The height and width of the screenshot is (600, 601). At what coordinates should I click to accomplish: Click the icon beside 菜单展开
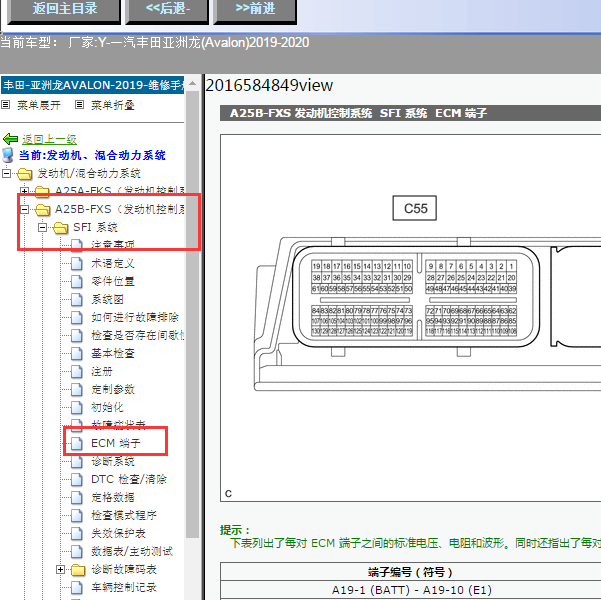coord(5,105)
